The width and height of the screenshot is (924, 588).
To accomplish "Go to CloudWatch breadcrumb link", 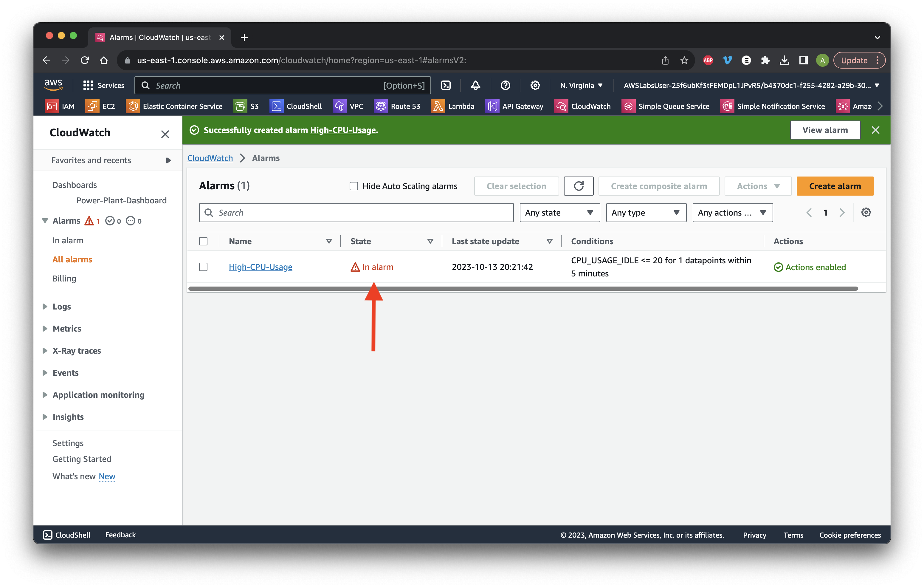I will (210, 158).
